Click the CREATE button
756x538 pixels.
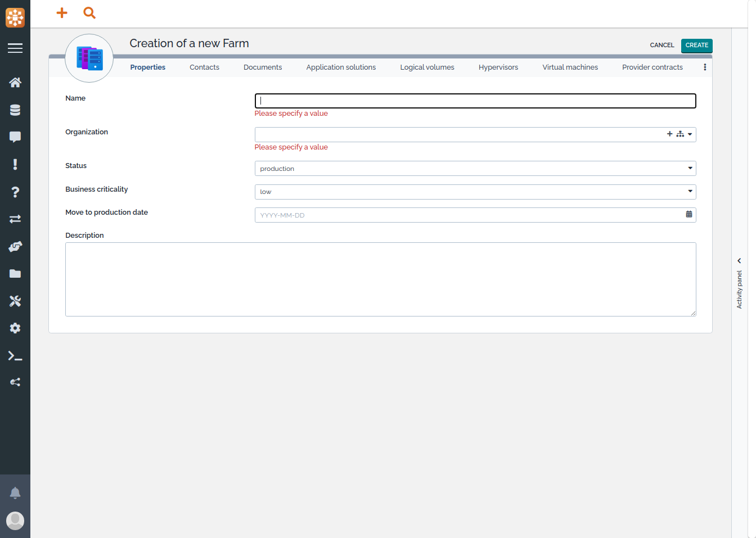[696, 46]
